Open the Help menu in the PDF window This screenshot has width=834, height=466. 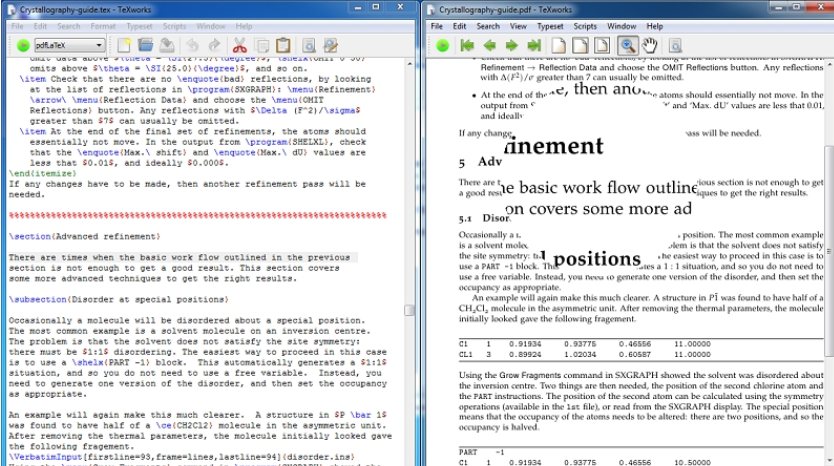coord(655,26)
